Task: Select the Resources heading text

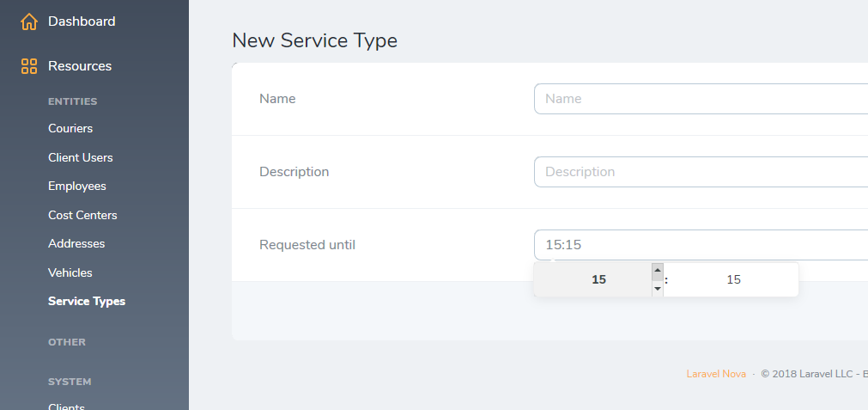Action: click(x=80, y=66)
